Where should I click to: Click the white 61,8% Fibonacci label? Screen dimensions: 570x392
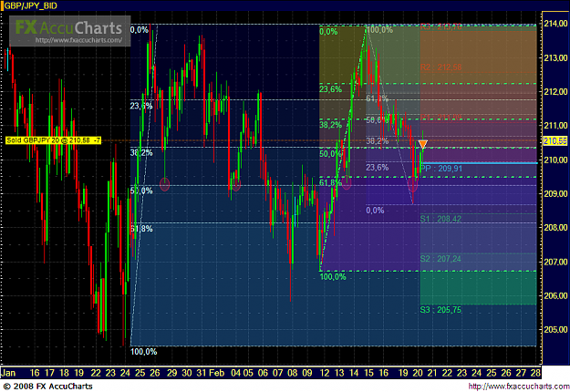[141, 229]
